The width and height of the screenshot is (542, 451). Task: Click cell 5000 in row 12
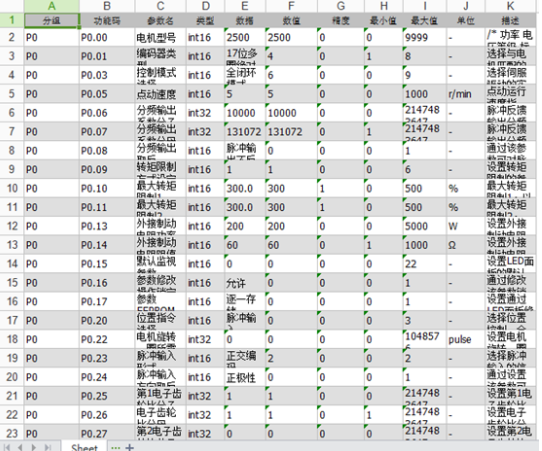coord(424,226)
